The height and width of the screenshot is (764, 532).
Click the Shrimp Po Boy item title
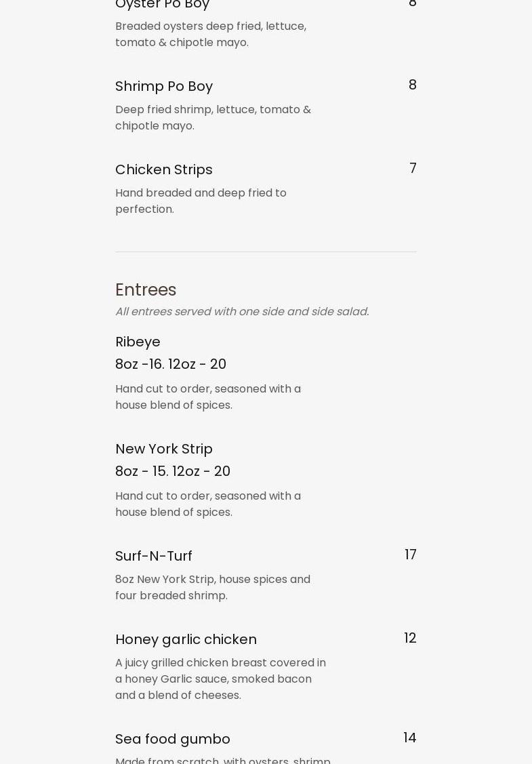click(x=164, y=86)
